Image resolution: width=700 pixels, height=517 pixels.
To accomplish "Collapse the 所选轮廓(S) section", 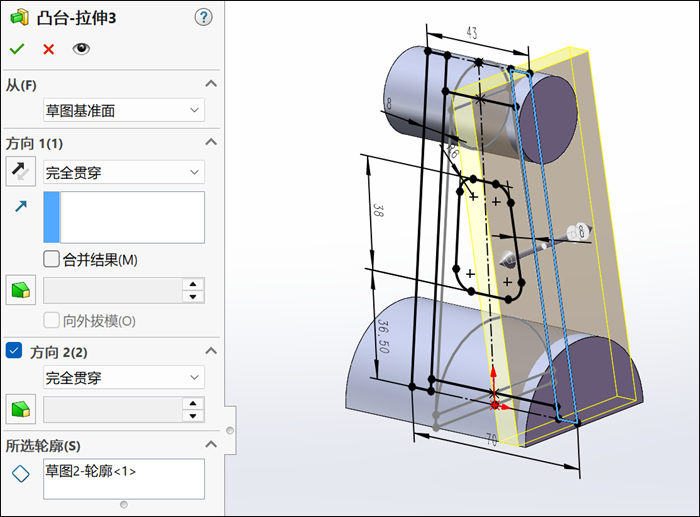I will coord(210,445).
